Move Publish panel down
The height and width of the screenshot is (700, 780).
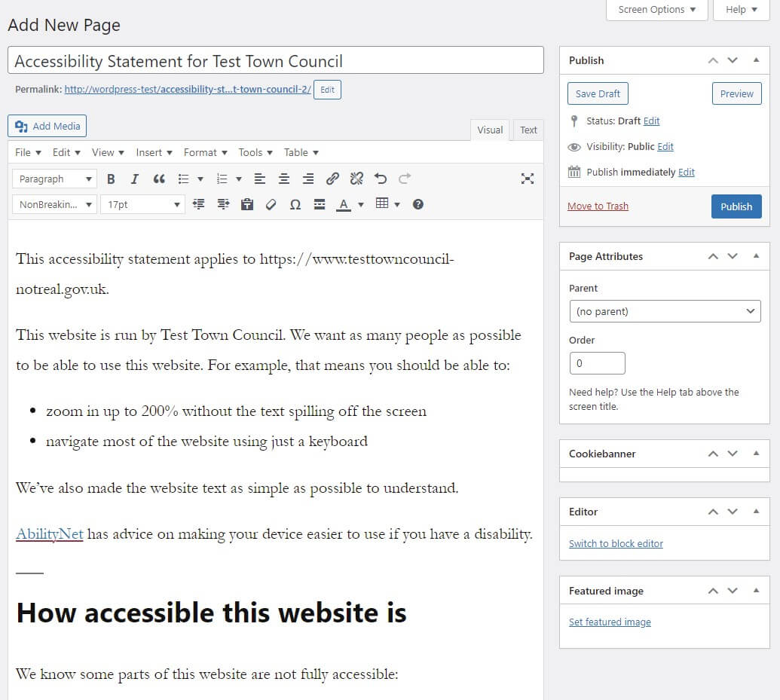tap(733, 60)
